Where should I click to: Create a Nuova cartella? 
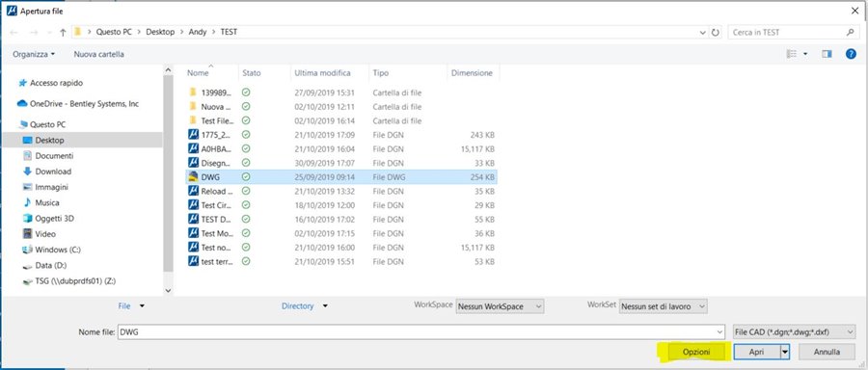click(x=99, y=54)
